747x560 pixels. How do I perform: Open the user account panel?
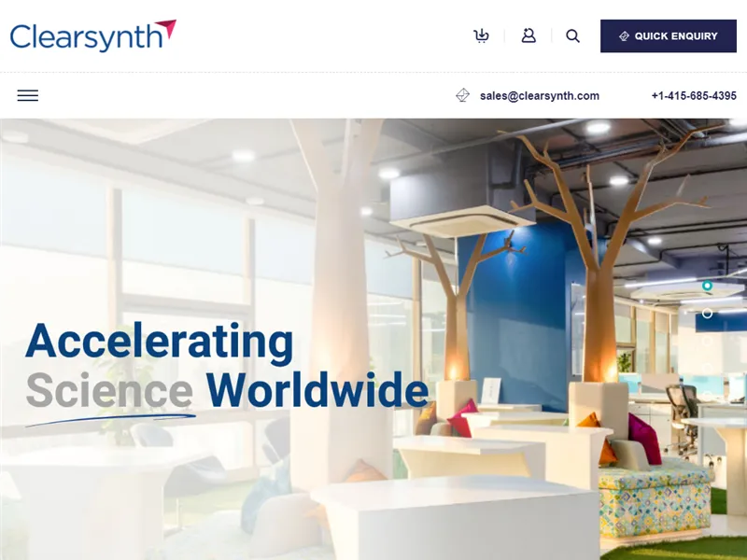[529, 35]
